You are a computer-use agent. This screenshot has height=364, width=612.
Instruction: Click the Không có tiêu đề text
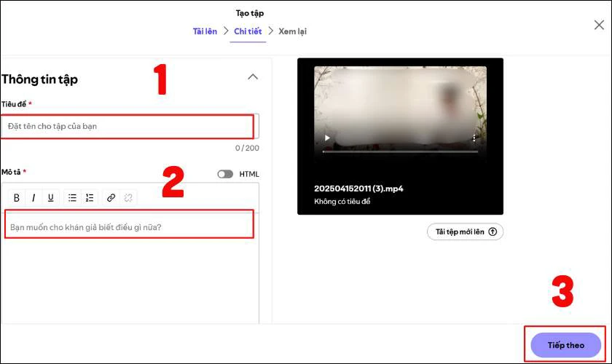pyautogui.click(x=342, y=202)
